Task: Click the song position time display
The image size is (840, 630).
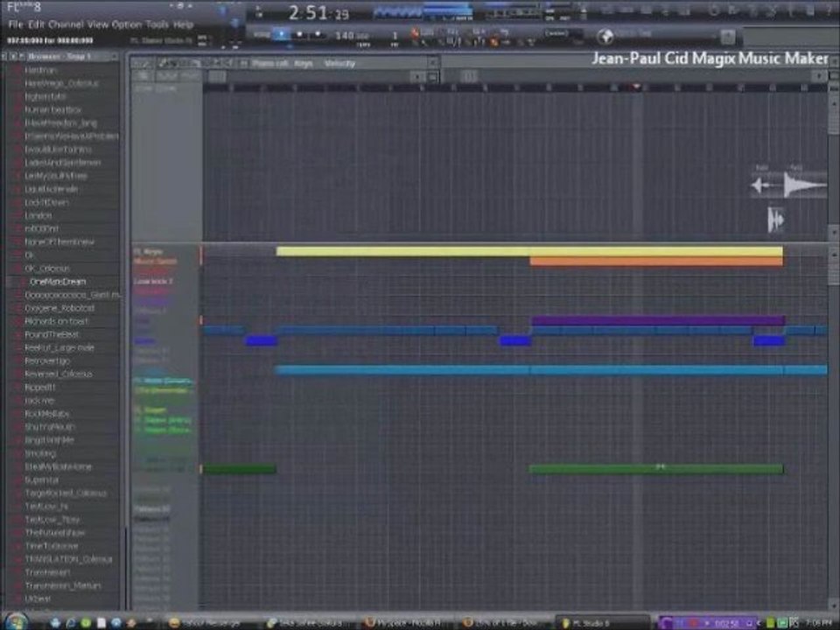Action: click(x=318, y=13)
